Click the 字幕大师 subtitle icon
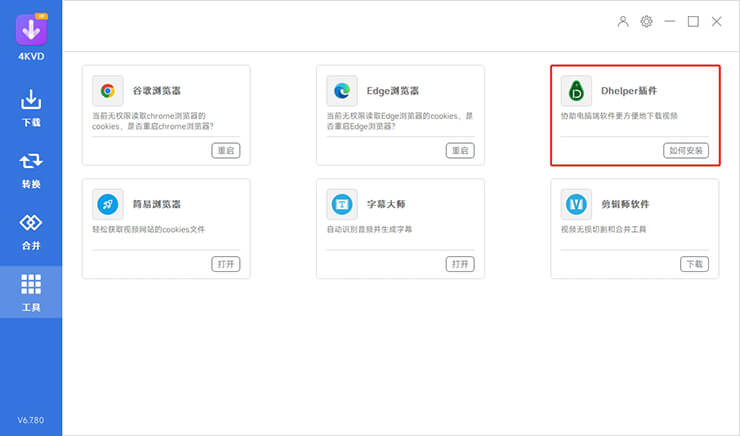 [342, 204]
